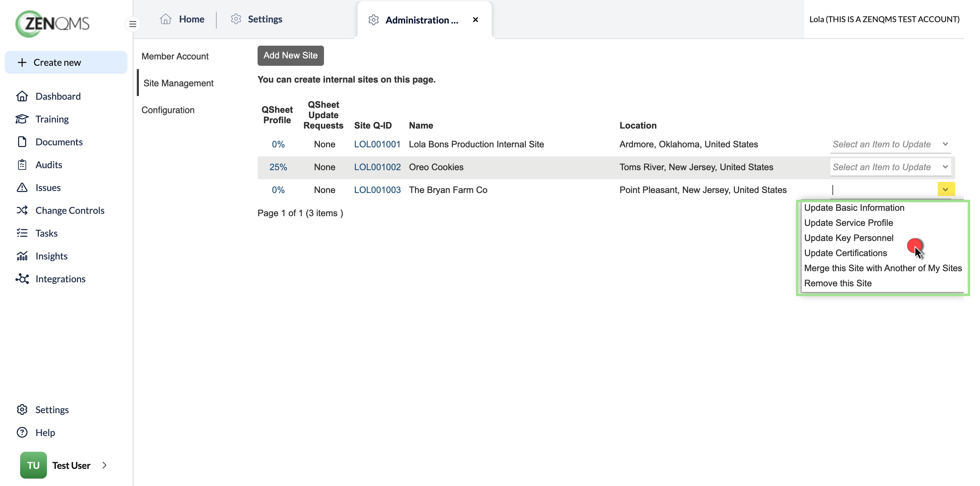Click the Issues warning triangle icon
The image size is (980, 486).
coord(22,187)
